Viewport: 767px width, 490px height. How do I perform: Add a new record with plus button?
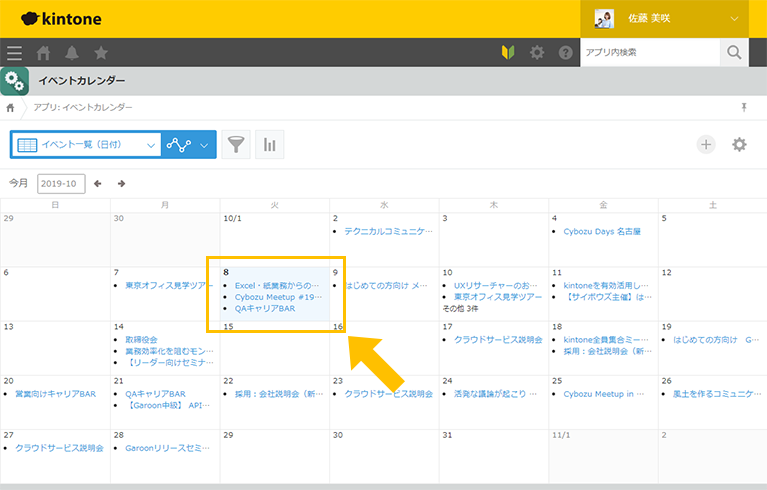706,145
